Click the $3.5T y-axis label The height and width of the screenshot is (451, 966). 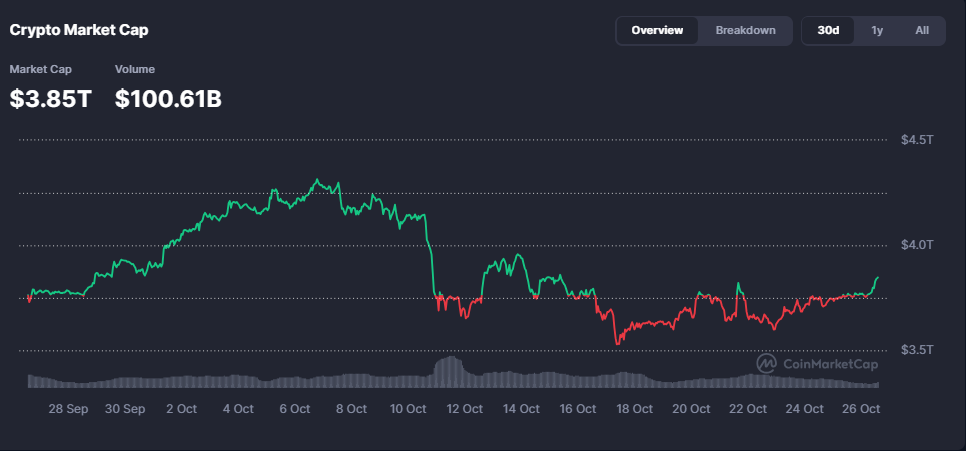point(916,350)
